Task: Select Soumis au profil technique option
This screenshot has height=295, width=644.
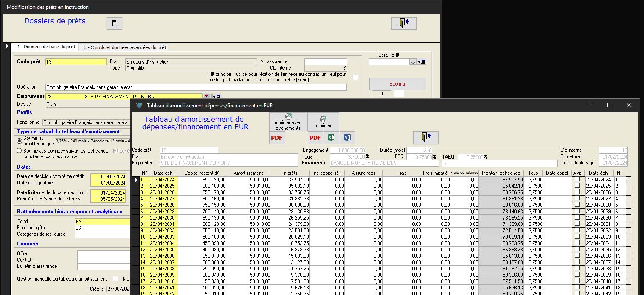Action: (x=19, y=141)
